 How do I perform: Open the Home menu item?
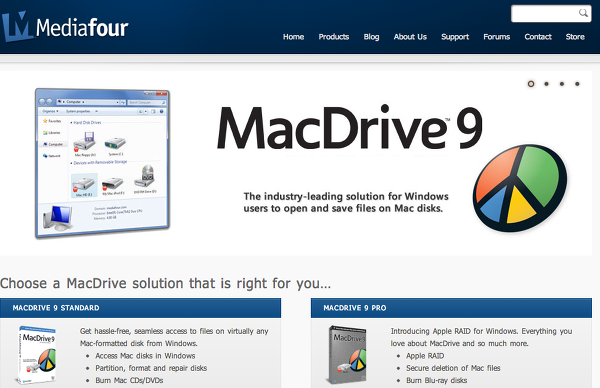(x=293, y=37)
